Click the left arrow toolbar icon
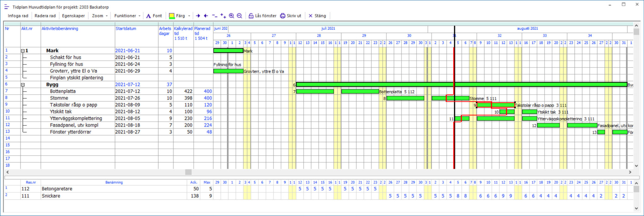The height and width of the screenshot is (216, 644). click(206, 16)
